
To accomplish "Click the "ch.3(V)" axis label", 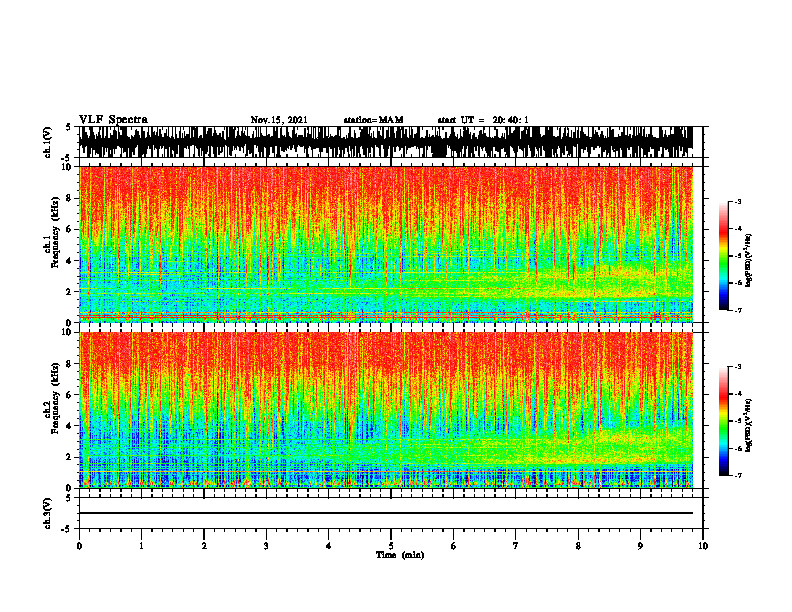I will [48, 513].
